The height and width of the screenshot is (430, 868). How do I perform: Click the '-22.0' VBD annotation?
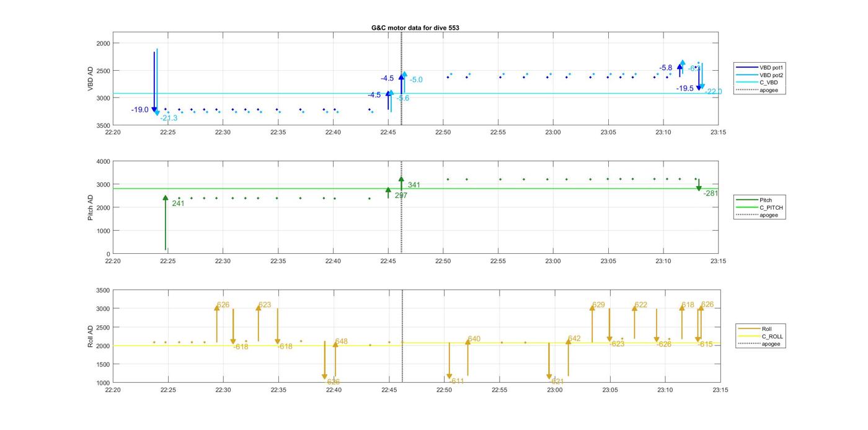(x=714, y=92)
